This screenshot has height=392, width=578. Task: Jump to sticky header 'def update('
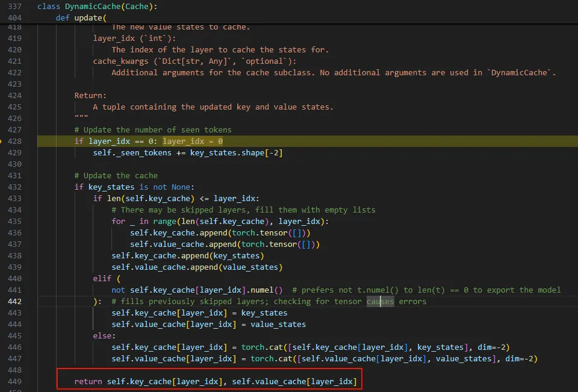click(81, 17)
